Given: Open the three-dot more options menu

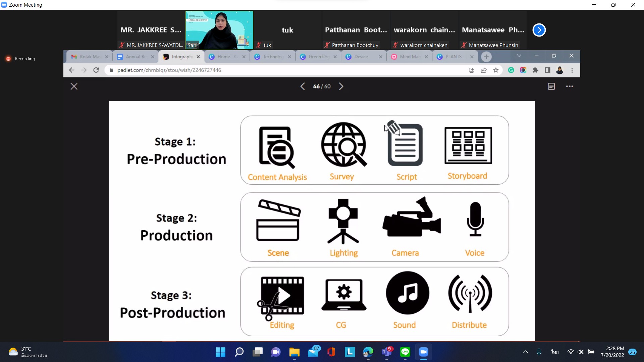Looking at the screenshot, I should click(570, 86).
